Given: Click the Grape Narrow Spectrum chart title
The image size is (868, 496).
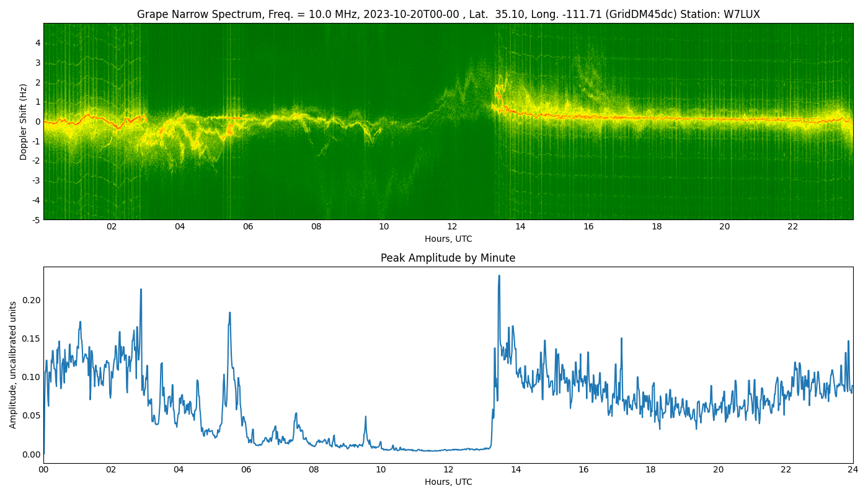Looking at the screenshot, I should point(448,14).
